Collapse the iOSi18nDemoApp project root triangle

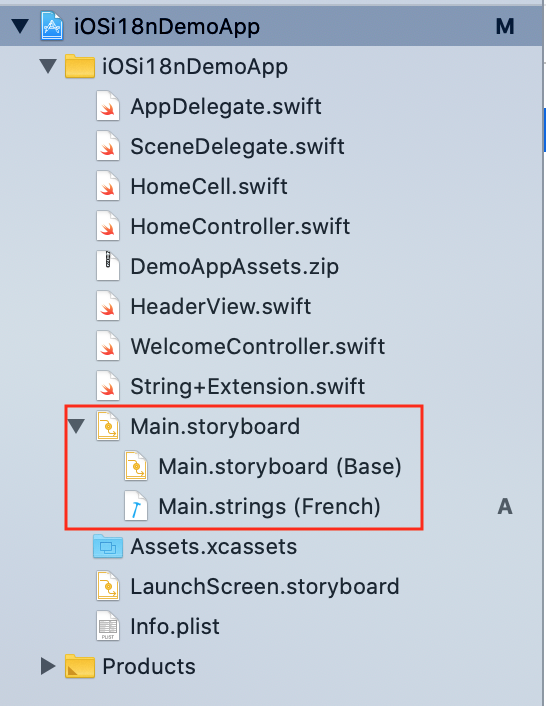20,26
